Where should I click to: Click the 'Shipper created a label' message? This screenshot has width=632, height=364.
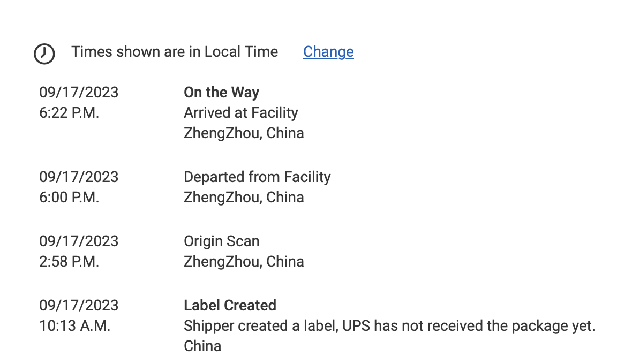(x=389, y=326)
